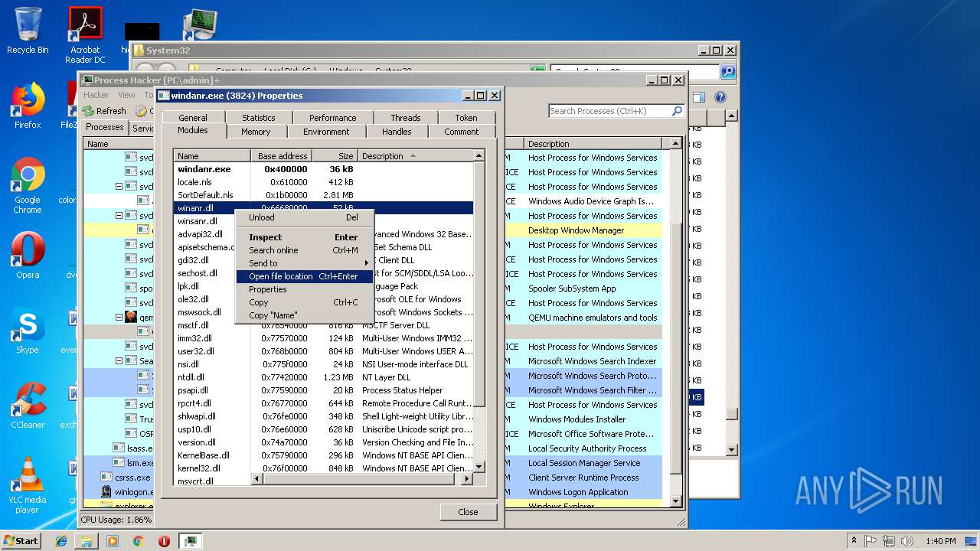This screenshot has width=980, height=551.
Task: Choose Unload in the context menu
Action: [x=304, y=217]
